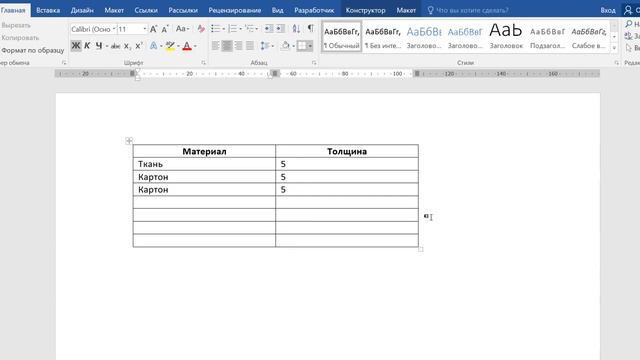Apply shading fill color
The height and width of the screenshot is (360, 640).
pyautogui.click(x=285, y=46)
